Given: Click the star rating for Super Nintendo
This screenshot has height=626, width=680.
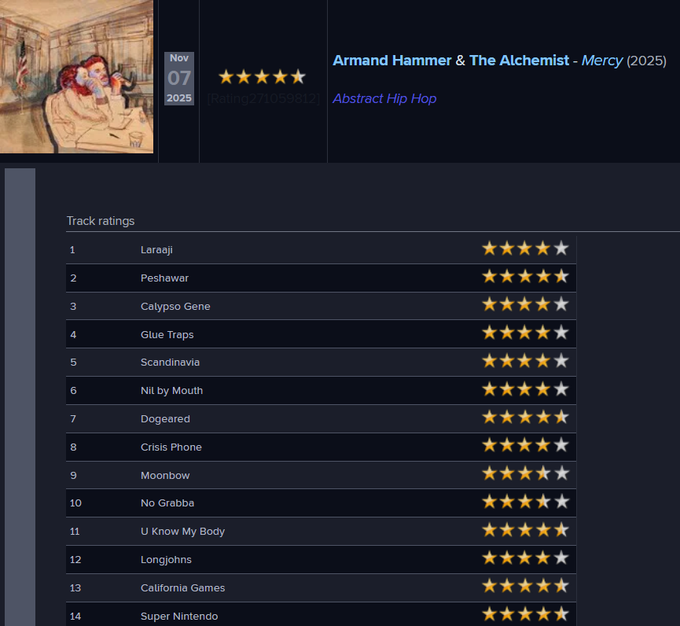Looking at the screenshot, I should [x=525, y=614].
